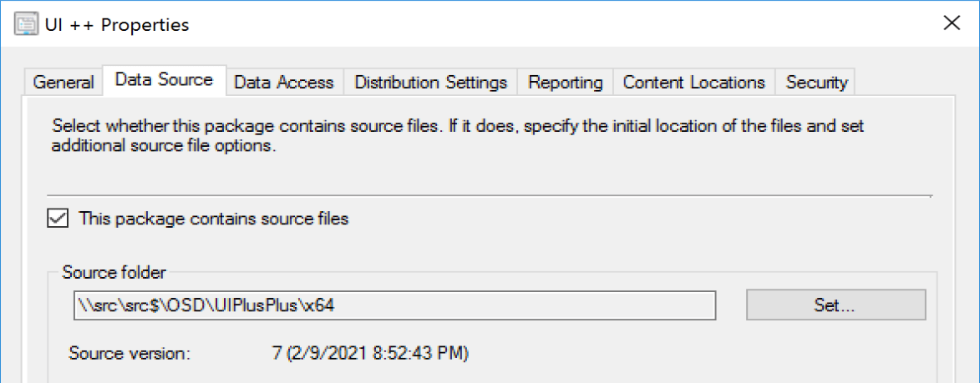Viewport: 980px width, 383px height.
Task: Click the 'UI ++ Properties' title text
Action: (116, 24)
